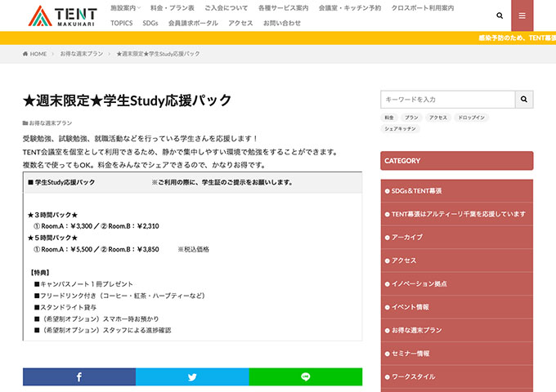Viewport: 556px width, 392px height.
Task: Open 料金・プラン表 menu item
Action: [173, 8]
